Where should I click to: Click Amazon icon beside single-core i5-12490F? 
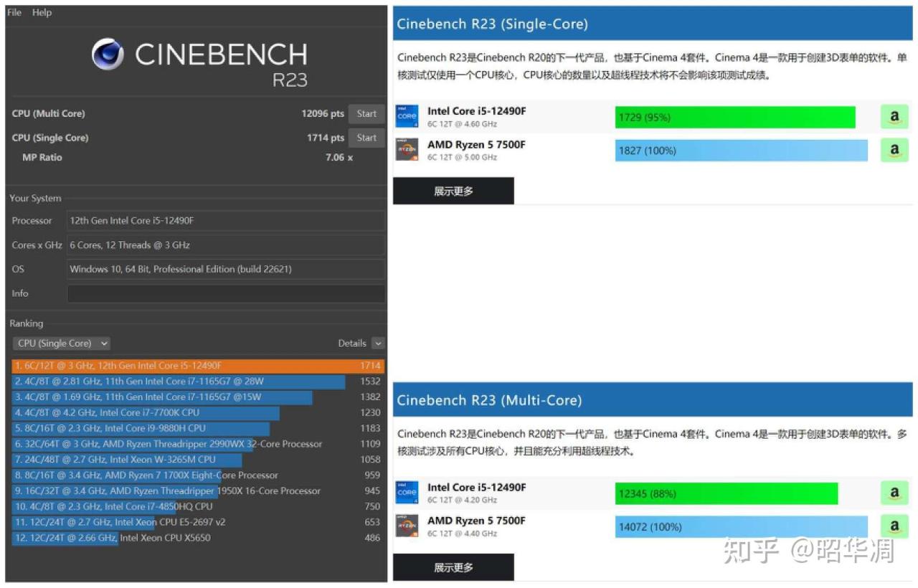point(894,116)
